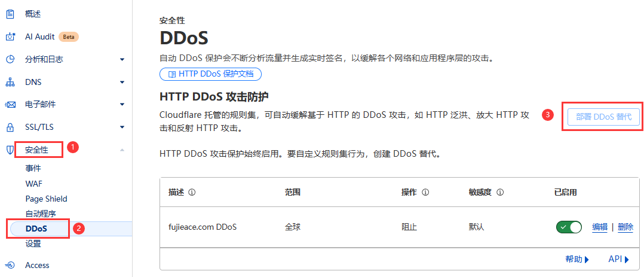Open 设置 under security
Screen dimensions: 644x277
coord(33,243)
